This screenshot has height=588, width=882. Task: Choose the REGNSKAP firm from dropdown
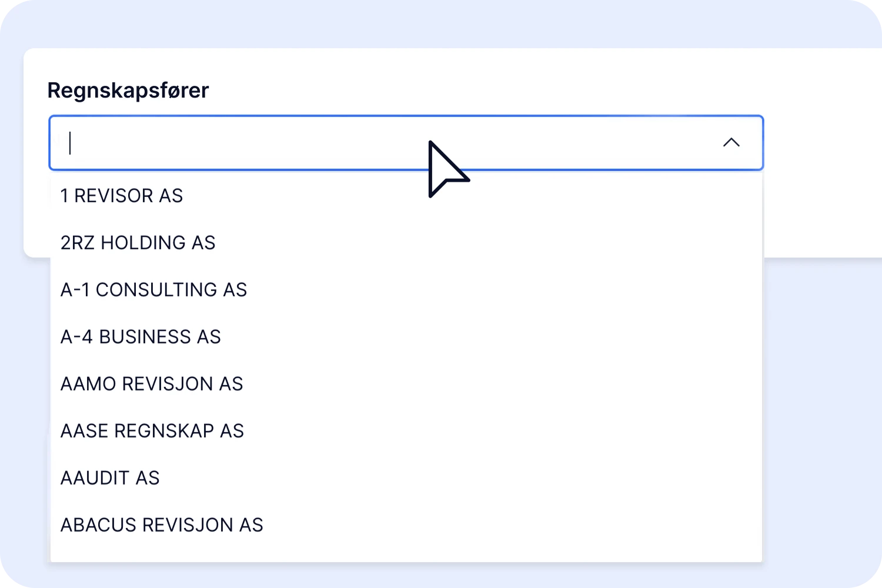[x=152, y=431]
